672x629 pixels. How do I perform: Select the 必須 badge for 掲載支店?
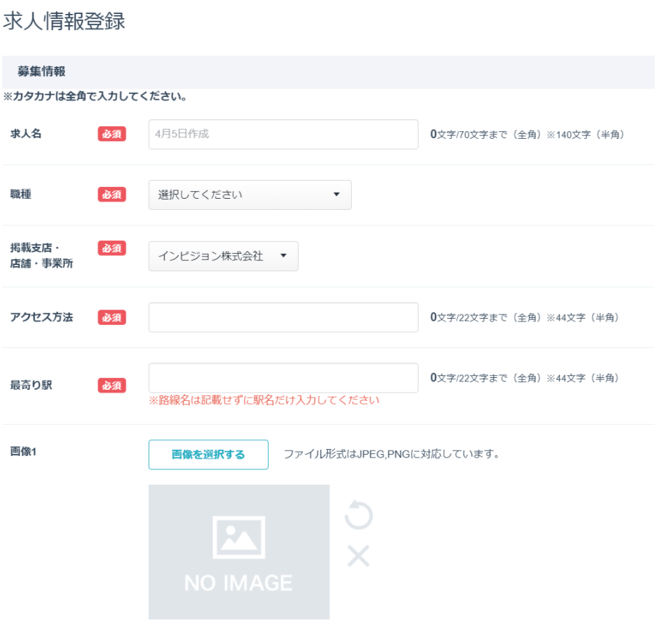112,248
